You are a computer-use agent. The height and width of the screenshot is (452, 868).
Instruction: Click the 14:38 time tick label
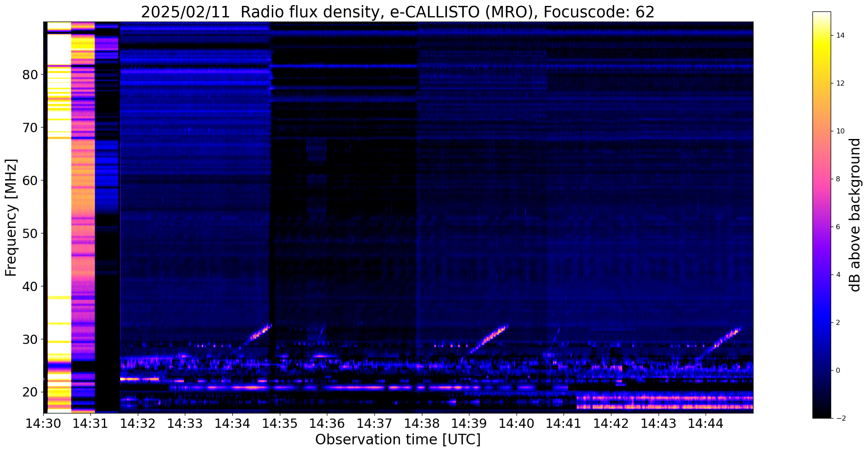pos(421,423)
